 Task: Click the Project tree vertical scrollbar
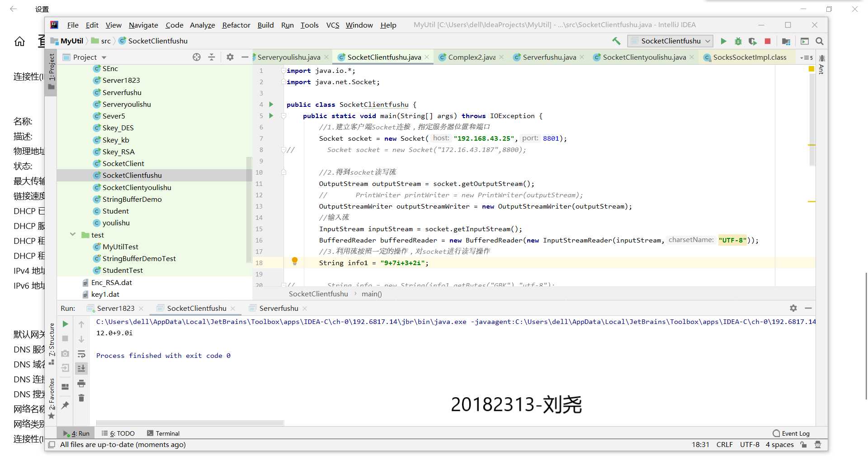(x=249, y=209)
